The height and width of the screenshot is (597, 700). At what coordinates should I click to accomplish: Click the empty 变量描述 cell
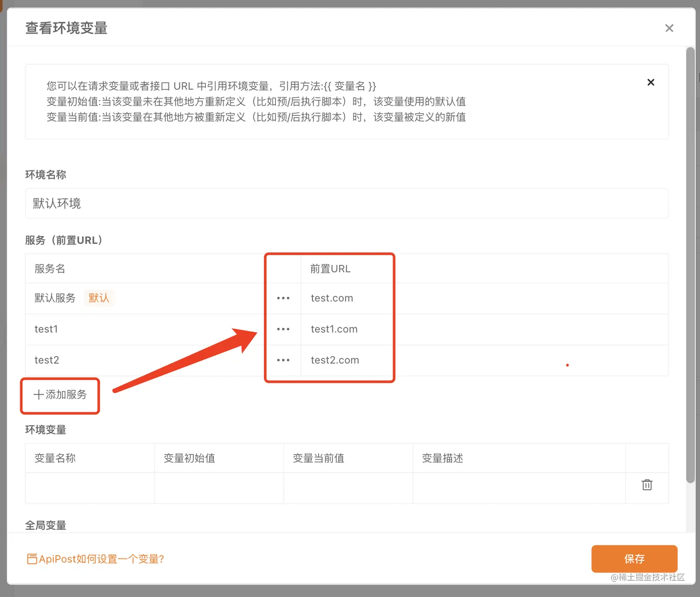tap(519, 488)
